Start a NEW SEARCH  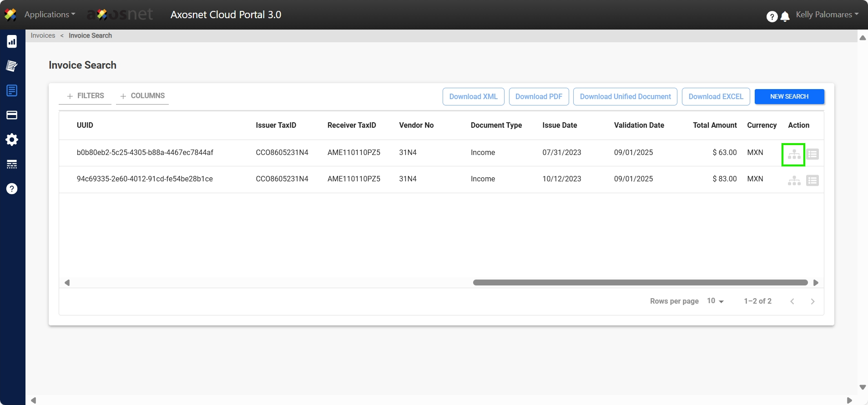(789, 96)
